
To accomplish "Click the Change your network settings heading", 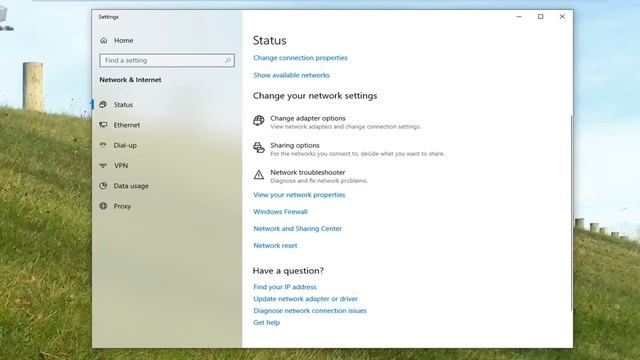I will tap(315, 96).
